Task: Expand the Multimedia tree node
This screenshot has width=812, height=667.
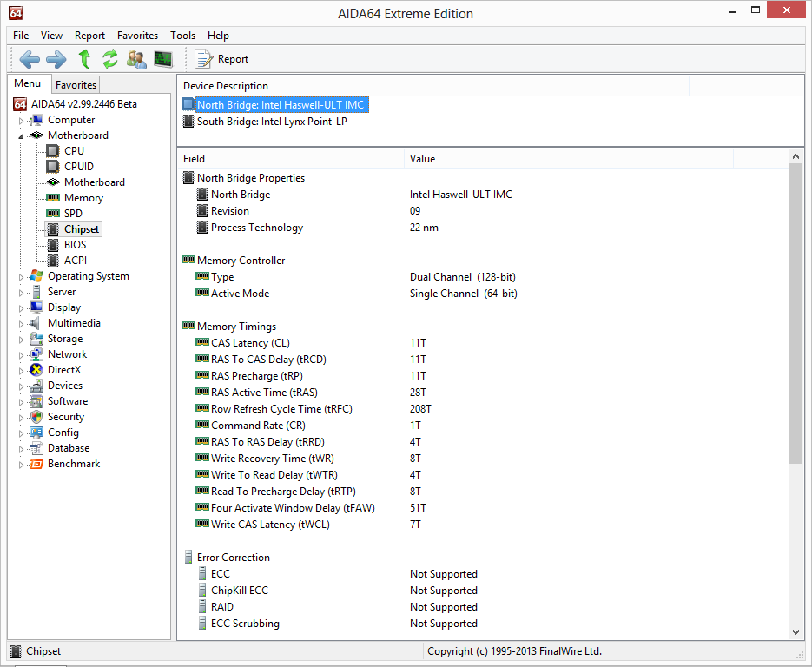Action: 21,324
